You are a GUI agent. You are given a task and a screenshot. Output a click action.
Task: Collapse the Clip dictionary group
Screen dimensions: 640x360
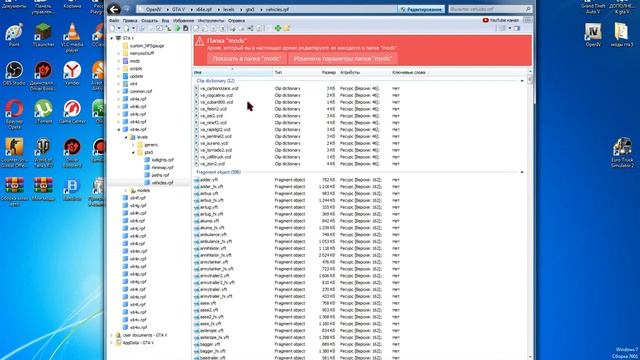(522, 81)
